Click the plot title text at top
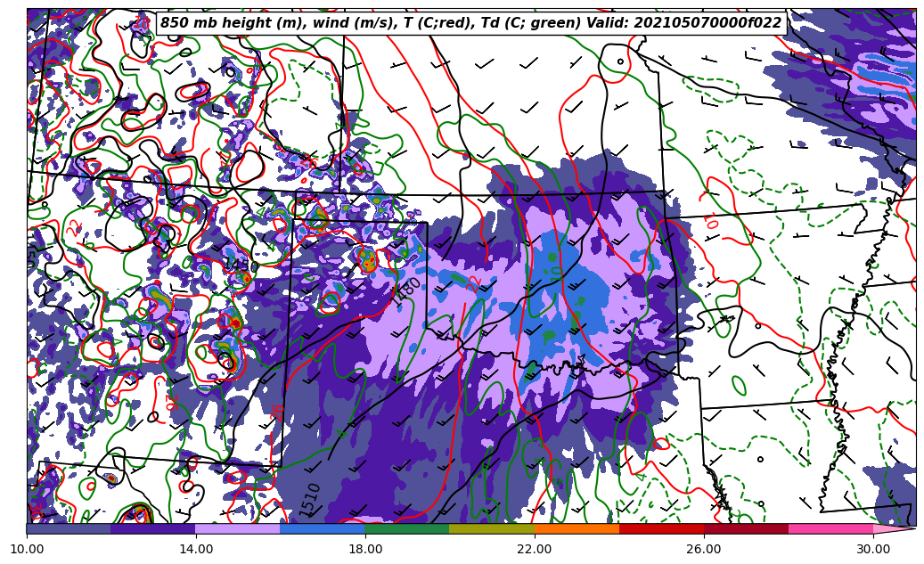This screenshot has width=924, height=564. [470, 23]
